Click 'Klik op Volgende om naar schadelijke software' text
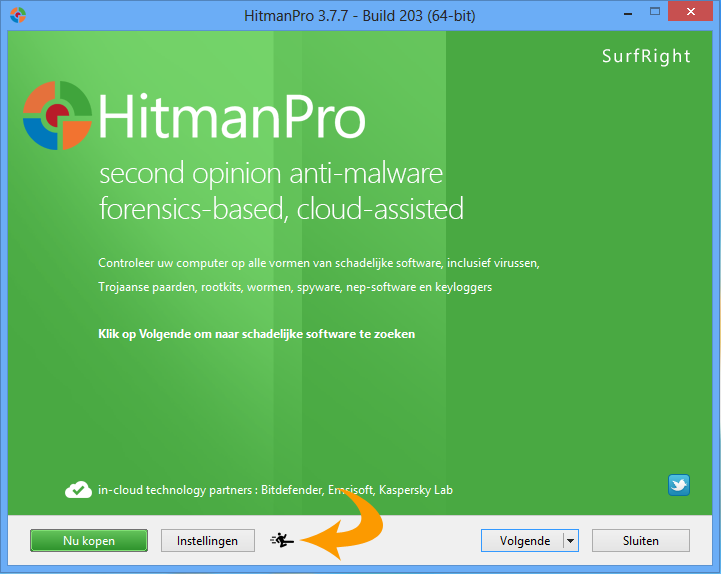This screenshot has height=574, width=721. coord(257,334)
